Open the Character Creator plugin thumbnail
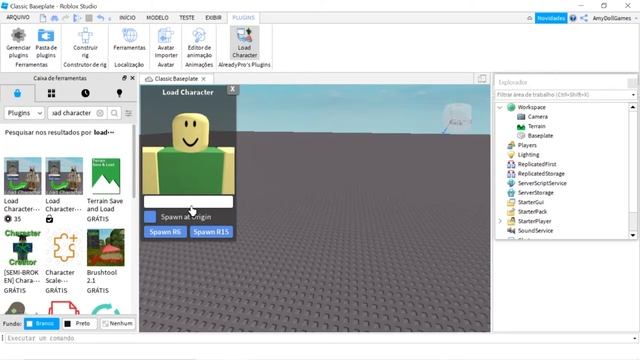The width and height of the screenshot is (640, 360). click(22, 247)
